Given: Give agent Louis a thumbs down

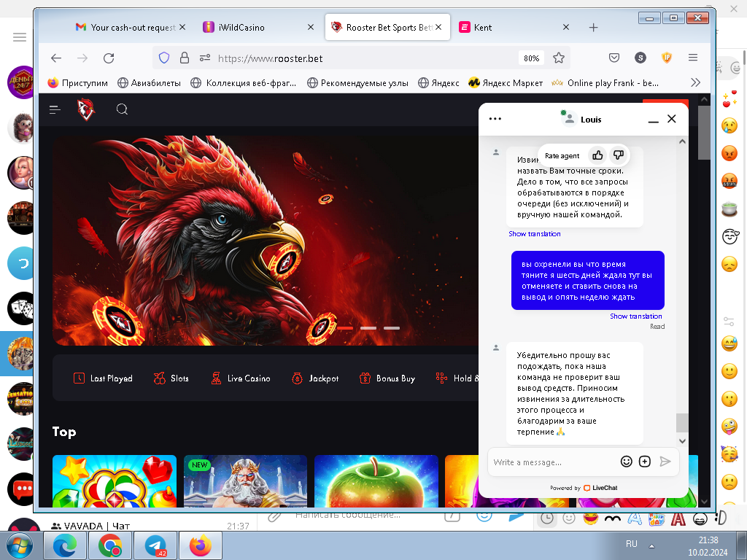Looking at the screenshot, I should coord(619,155).
